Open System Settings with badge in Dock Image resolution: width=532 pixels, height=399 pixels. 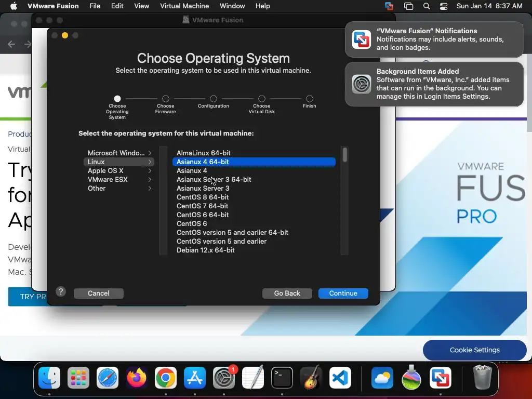tap(224, 378)
